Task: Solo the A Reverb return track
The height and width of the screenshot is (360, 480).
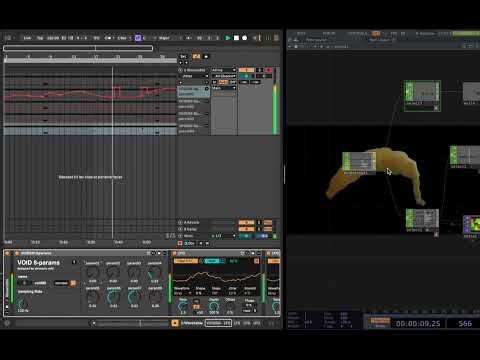Action: click(259, 222)
